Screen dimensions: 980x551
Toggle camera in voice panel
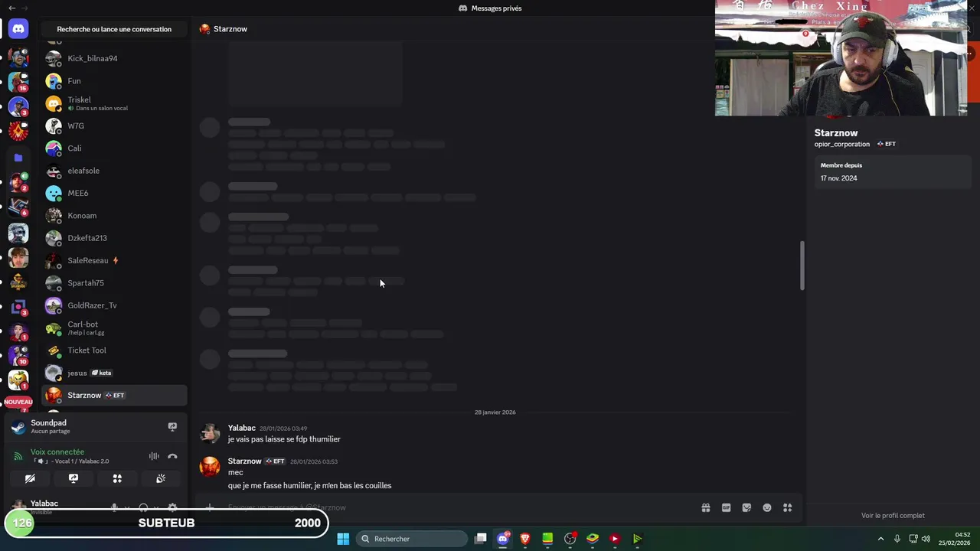[x=30, y=478]
